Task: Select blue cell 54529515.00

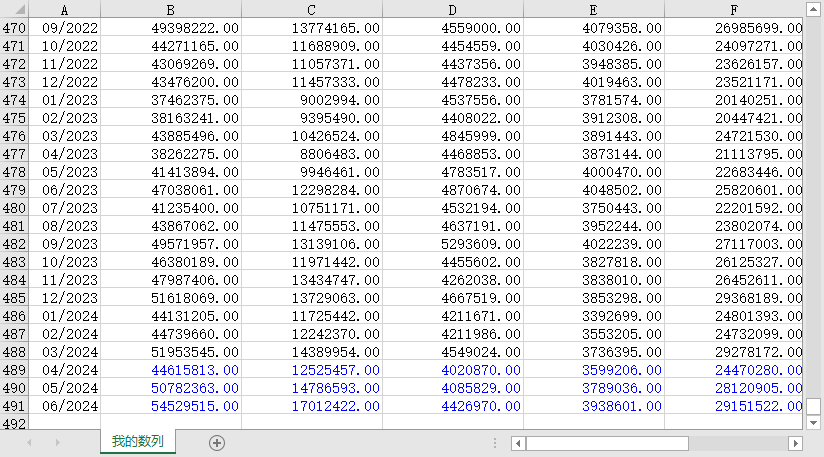Action: click(x=171, y=406)
